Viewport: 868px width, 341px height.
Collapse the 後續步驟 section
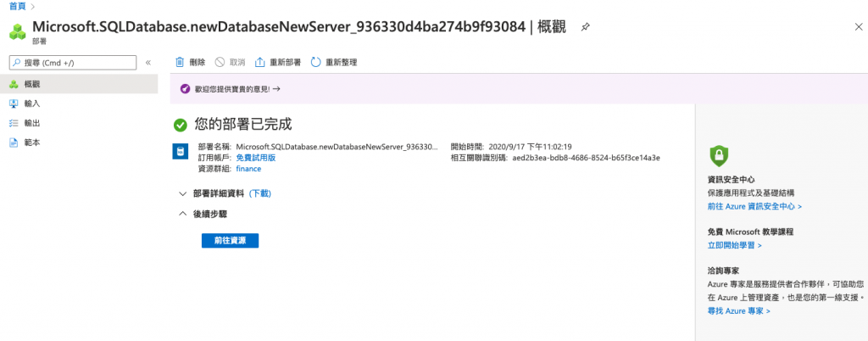click(183, 214)
